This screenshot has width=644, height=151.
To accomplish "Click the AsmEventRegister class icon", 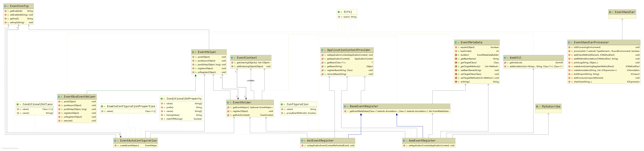I will click(x=404, y=141).
